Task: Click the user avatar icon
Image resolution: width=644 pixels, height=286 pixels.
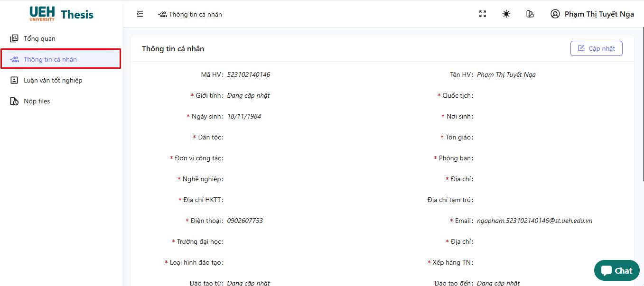Action: point(555,14)
